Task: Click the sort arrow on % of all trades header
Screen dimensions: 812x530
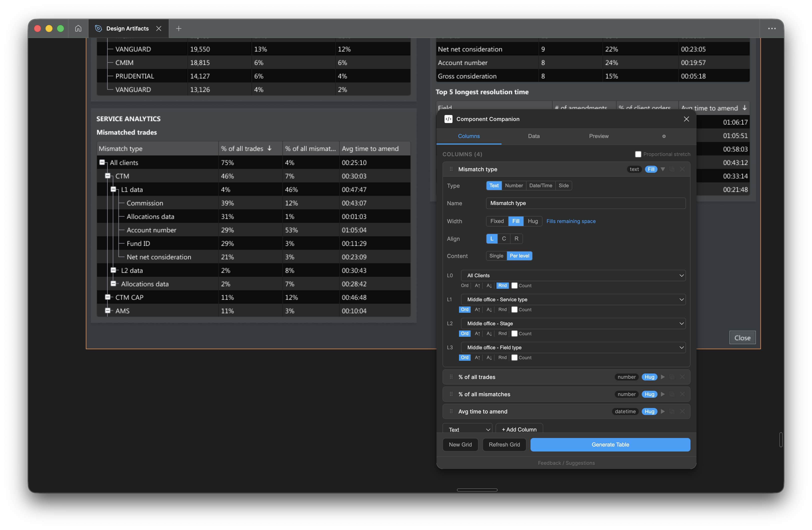Action: (269, 148)
